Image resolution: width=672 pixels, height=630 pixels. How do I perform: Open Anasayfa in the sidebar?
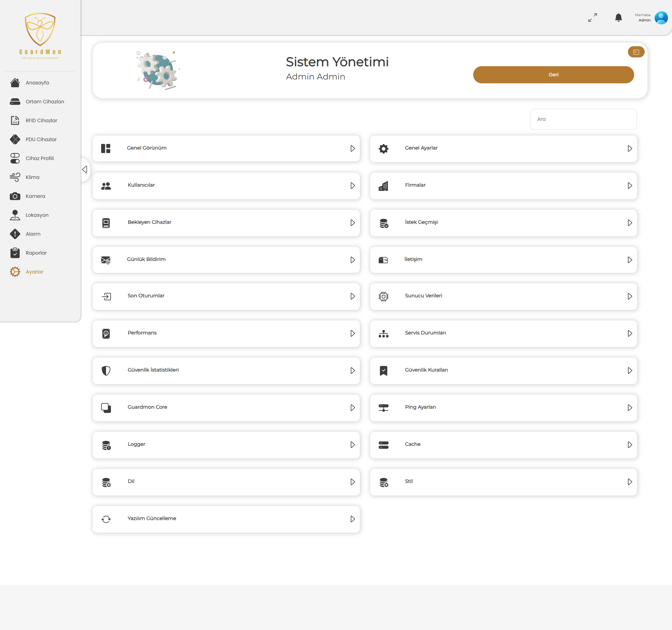tap(37, 83)
